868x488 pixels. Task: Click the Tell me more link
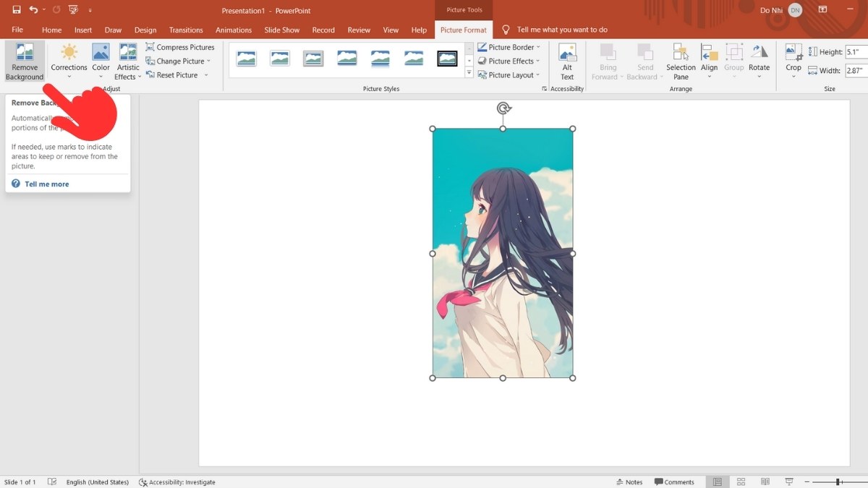(x=47, y=184)
